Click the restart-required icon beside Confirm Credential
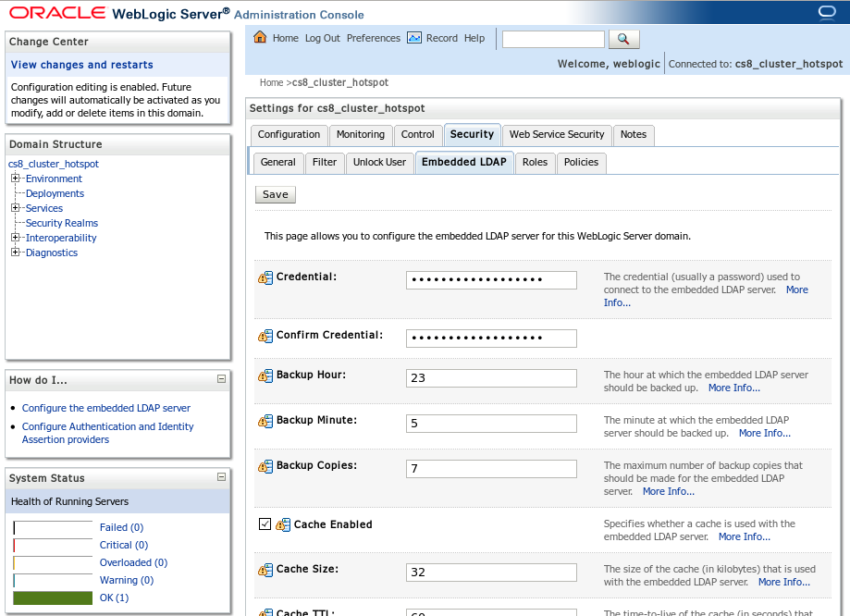This screenshot has width=850, height=616. click(x=265, y=336)
